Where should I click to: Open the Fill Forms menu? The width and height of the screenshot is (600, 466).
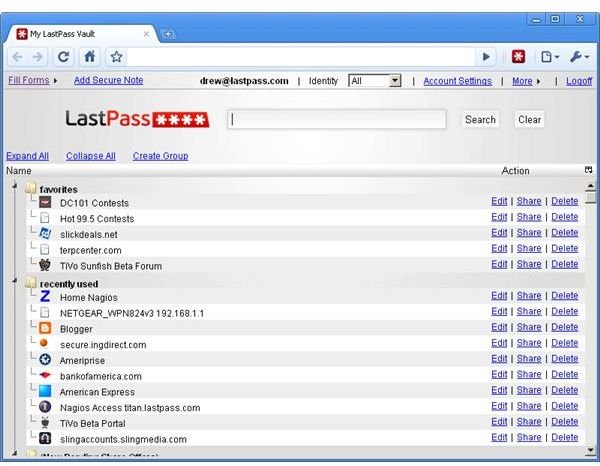[33, 80]
